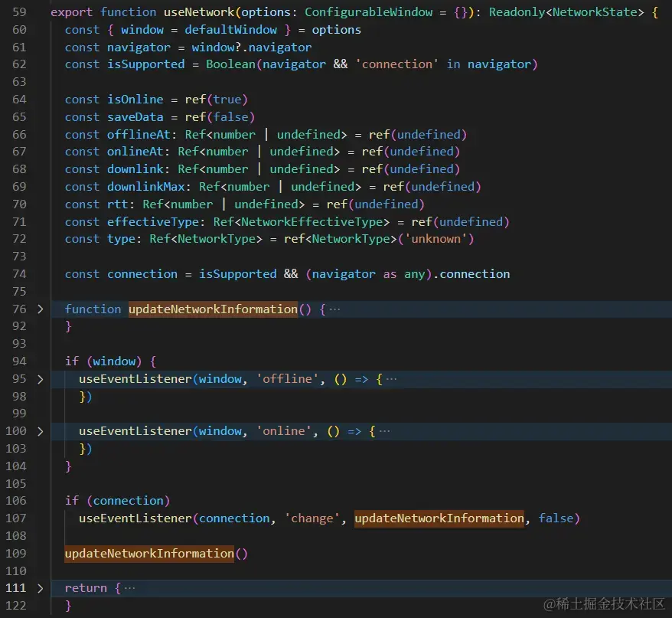Click updateNetworkInformation() call on line 109
Screen dimensions: 672x618
click(156, 553)
